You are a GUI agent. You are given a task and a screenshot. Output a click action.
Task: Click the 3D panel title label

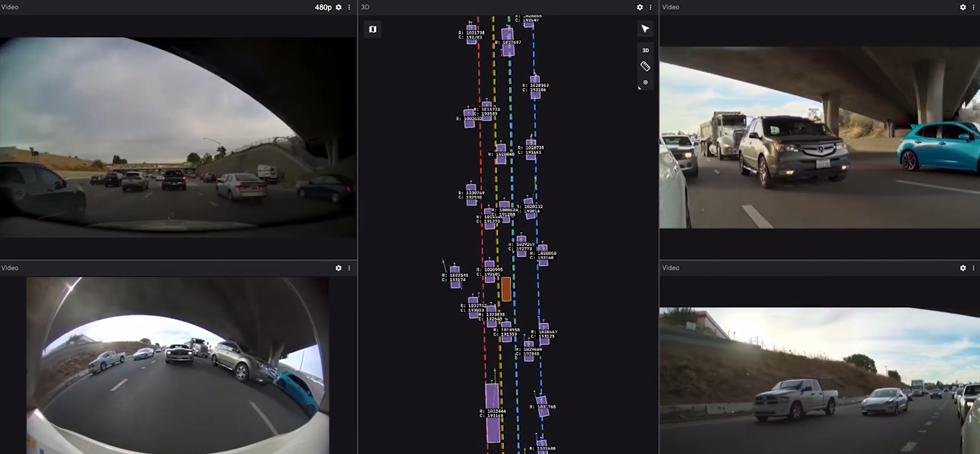pyautogui.click(x=365, y=7)
